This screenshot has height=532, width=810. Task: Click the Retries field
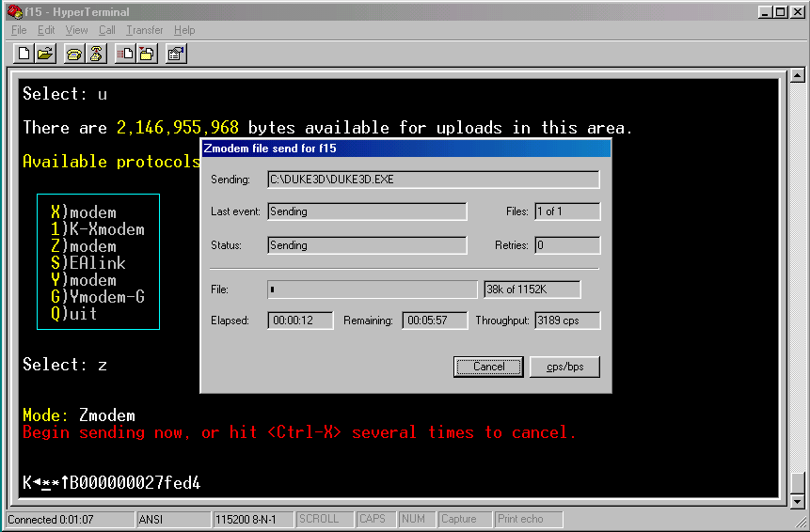567,245
